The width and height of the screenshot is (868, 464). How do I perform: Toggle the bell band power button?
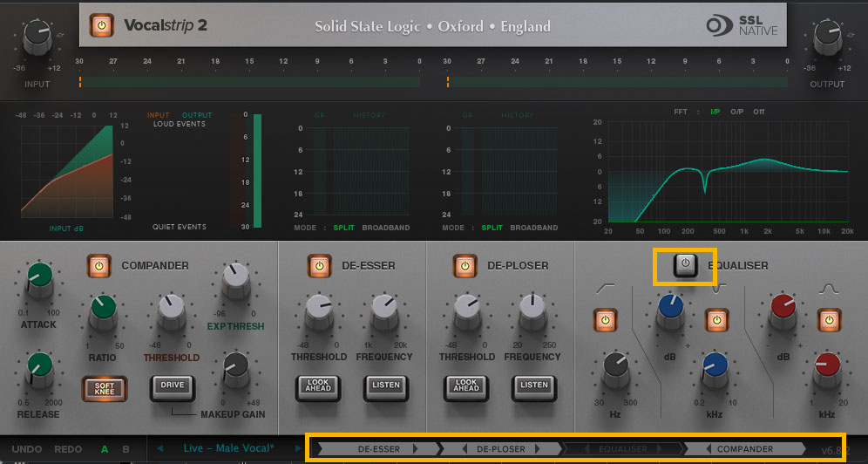coord(830,320)
